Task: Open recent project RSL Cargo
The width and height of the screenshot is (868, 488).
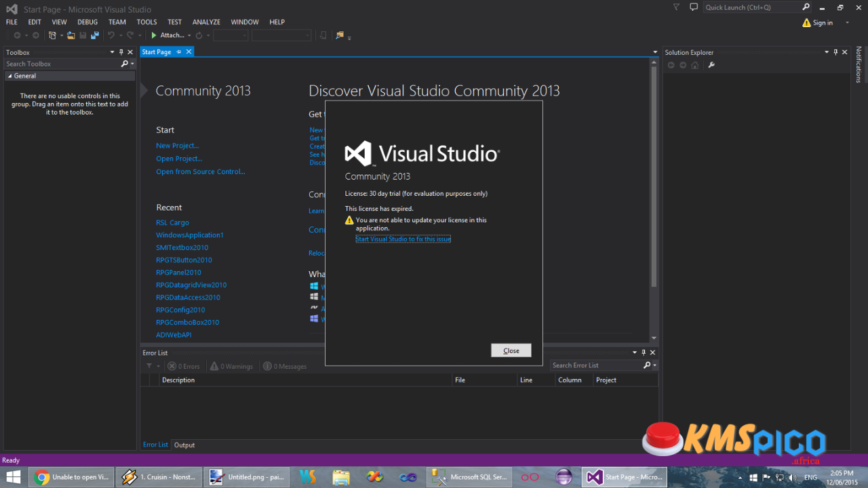Action: click(172, 222)
